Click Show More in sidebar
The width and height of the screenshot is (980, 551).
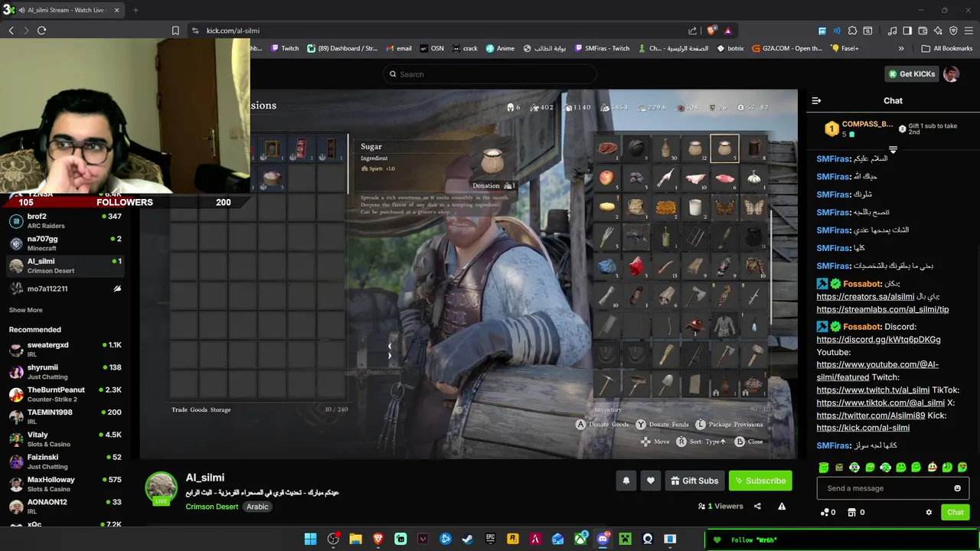point(25,310)
